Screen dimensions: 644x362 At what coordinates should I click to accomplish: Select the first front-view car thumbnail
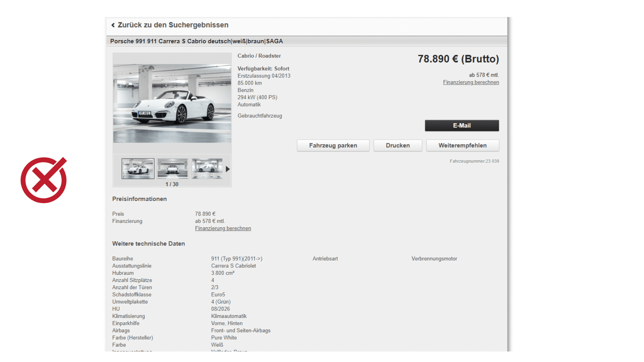pyautogui.click(x=138, y=168)
